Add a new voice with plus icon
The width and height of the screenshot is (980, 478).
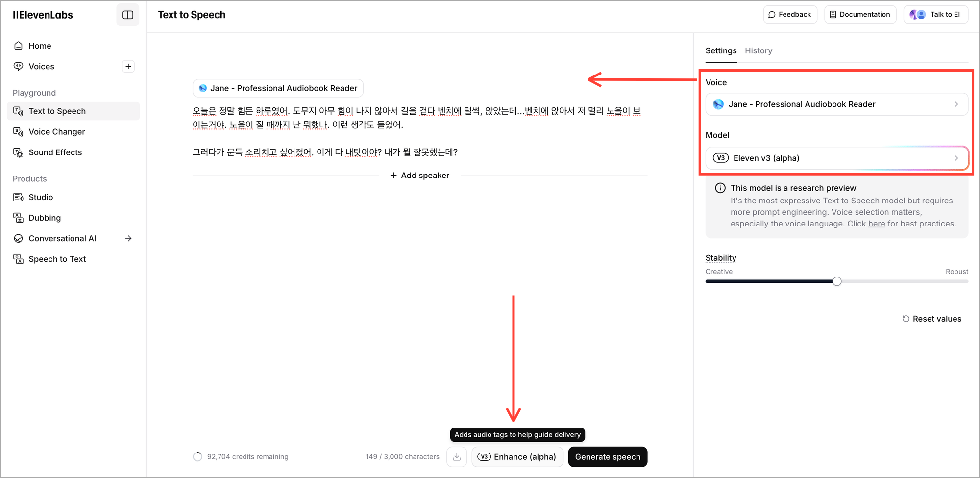[128, 66]
